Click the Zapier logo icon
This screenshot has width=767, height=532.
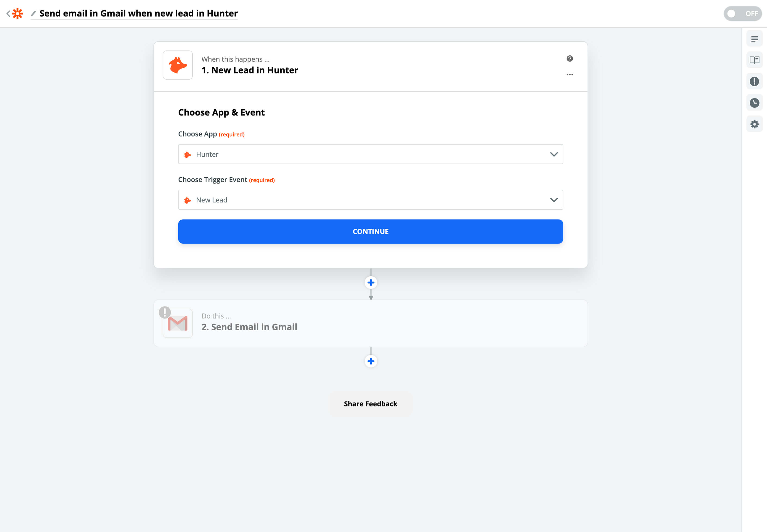17,14
